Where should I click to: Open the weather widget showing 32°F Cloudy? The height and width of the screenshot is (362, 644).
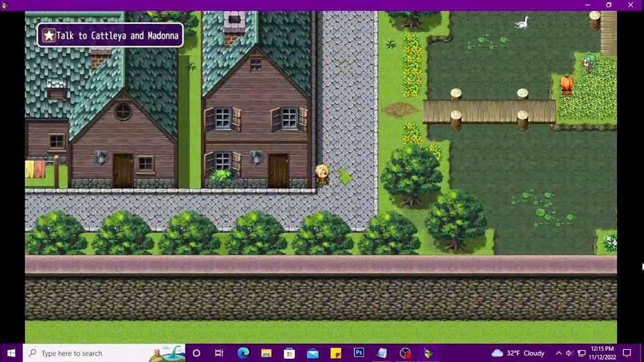coord(518,353)
